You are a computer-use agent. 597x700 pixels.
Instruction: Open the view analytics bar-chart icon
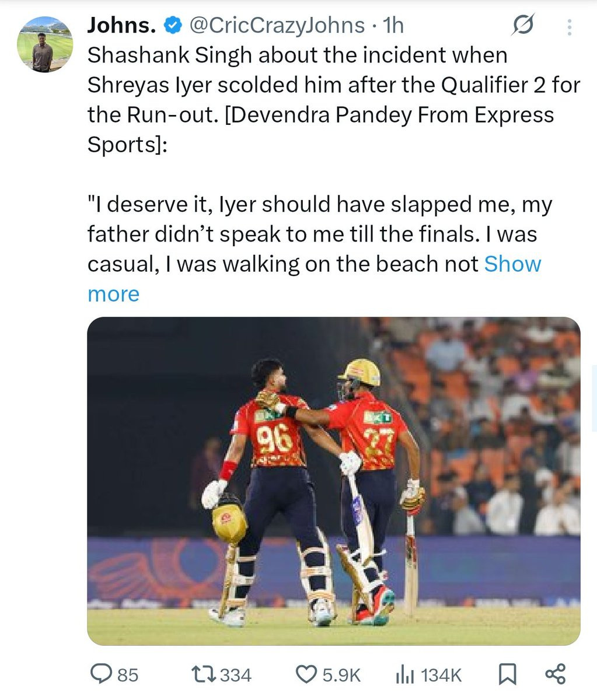click(404, 675)
